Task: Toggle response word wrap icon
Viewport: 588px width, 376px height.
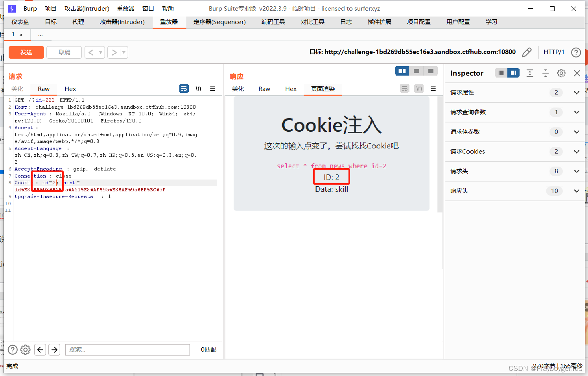Action: pos(405,89)
